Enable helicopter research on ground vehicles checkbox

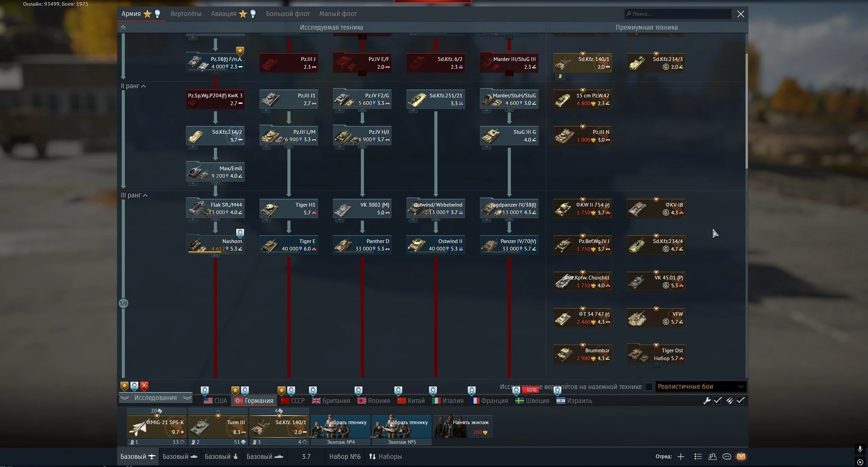pos(649,387)
